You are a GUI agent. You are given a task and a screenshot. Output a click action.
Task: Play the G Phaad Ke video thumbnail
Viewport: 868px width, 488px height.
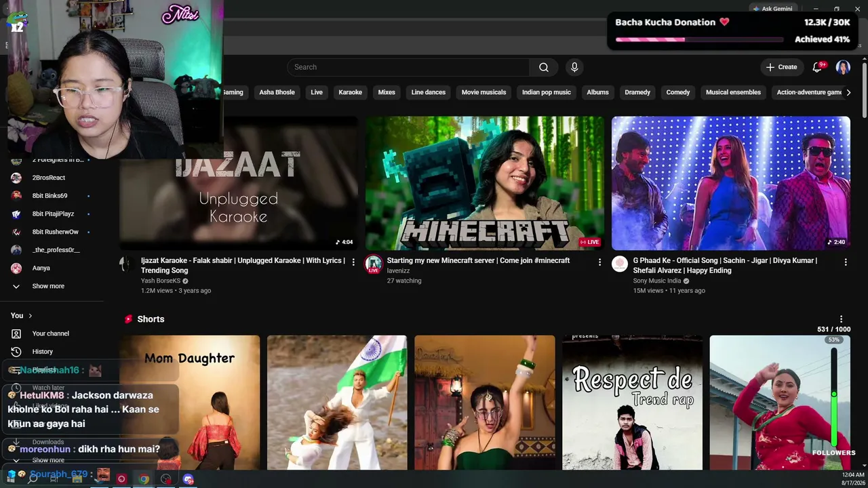731,183
